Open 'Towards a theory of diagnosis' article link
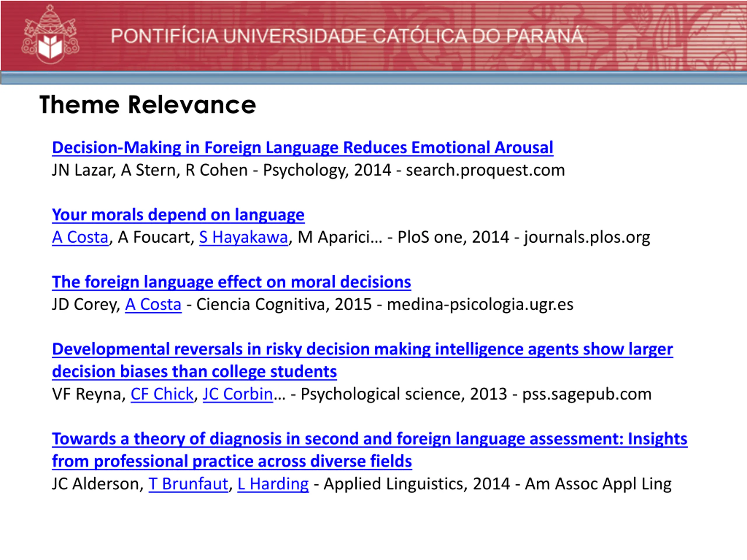 369,450
